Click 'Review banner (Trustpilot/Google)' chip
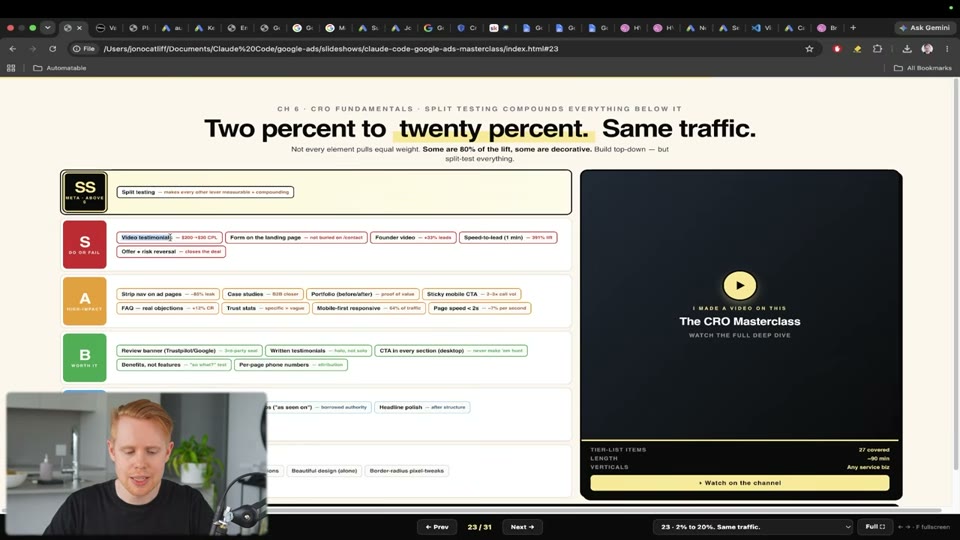960x540 pixels. pos(189,350)
